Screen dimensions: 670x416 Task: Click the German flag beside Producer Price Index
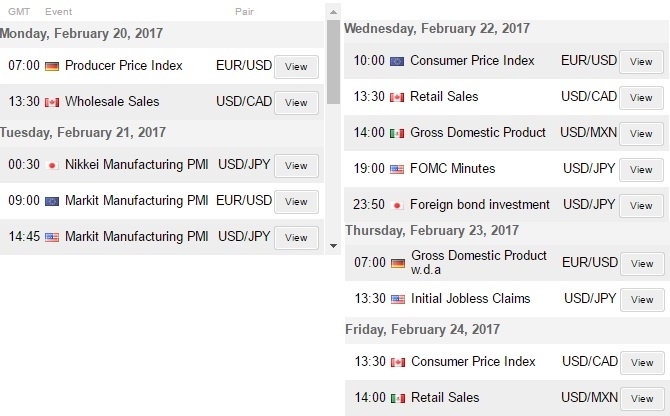click(x=52, y=67)
